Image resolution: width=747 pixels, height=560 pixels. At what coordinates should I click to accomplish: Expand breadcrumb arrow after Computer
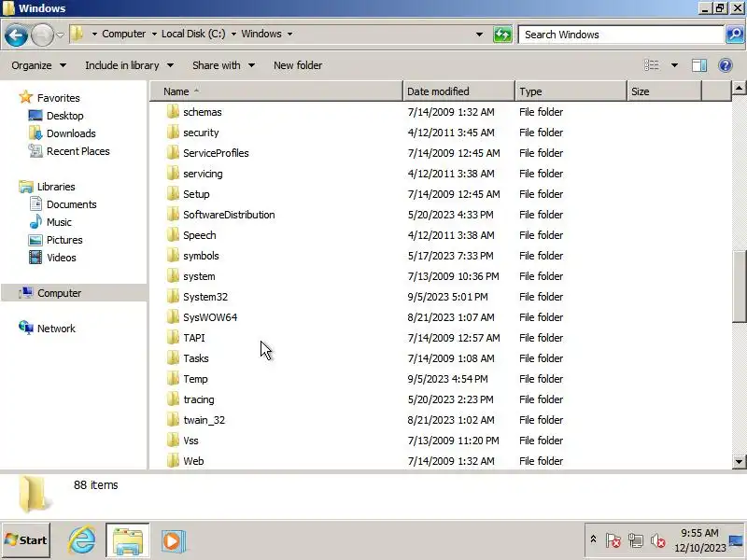point(154,34)
